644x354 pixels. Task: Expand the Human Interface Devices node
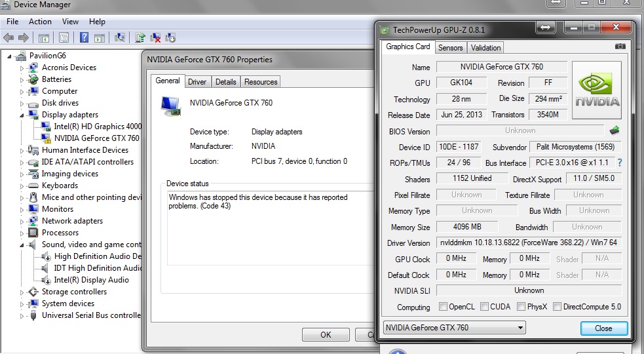pyautogui.click(x=22, y=151)
